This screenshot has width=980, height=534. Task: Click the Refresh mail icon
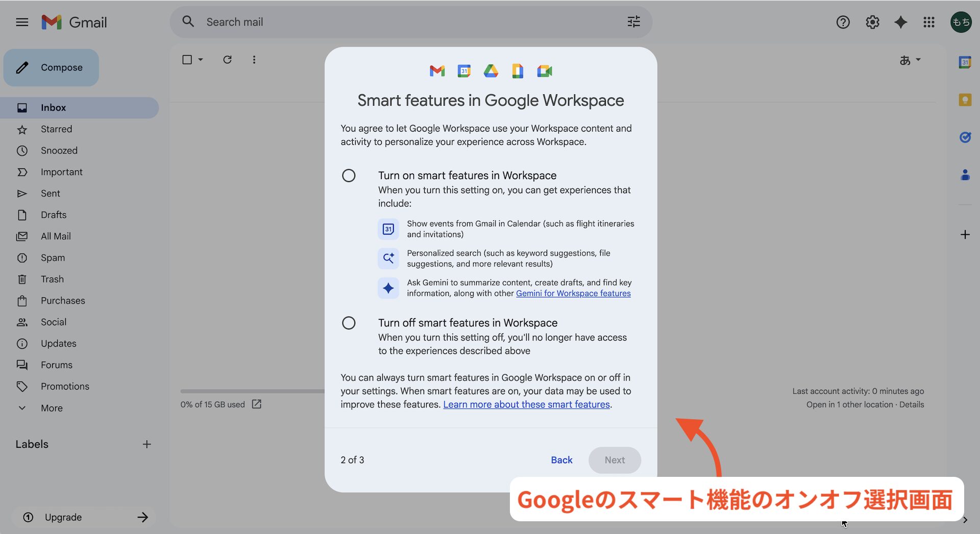pos(227,60)
